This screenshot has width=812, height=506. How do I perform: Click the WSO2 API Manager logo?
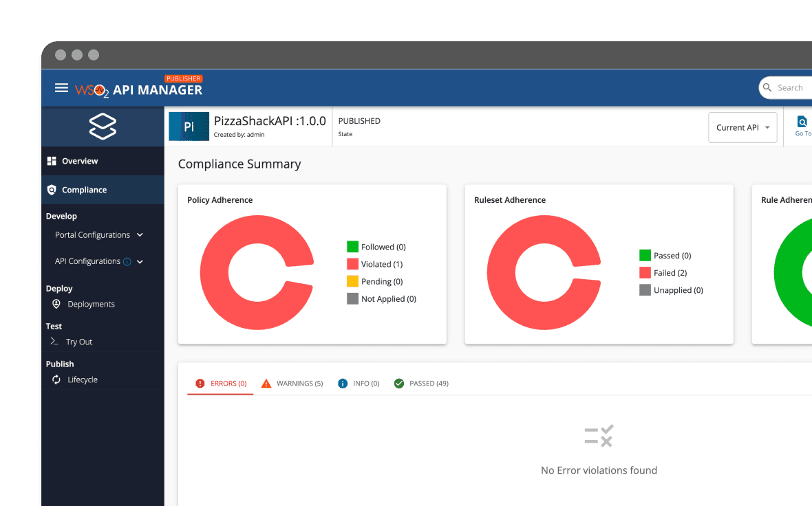[138, 89]
